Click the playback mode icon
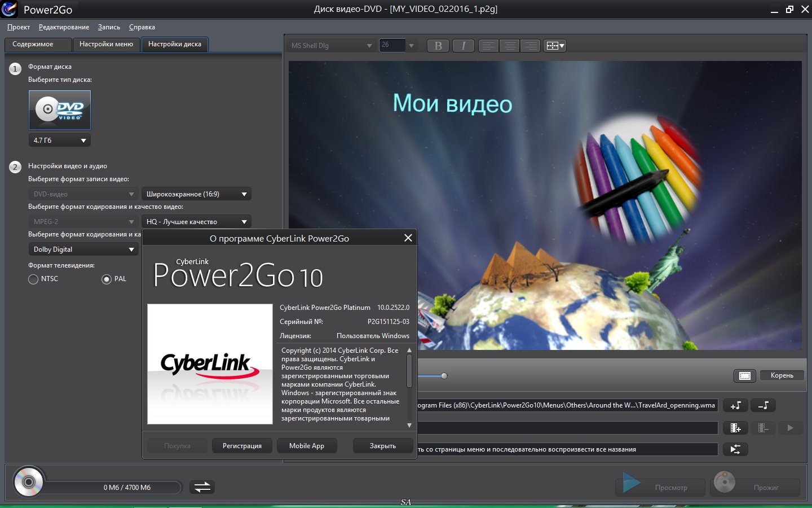Screen dimensions: 812x508 [735, 449]
